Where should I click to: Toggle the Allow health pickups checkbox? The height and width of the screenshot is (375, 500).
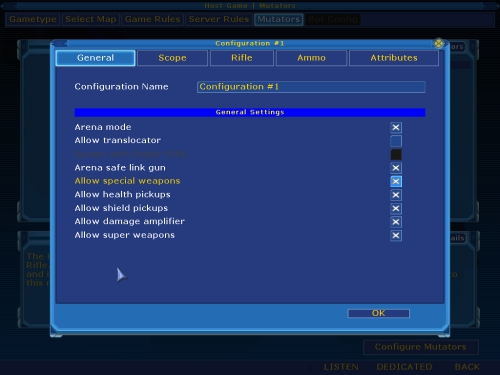396,195
